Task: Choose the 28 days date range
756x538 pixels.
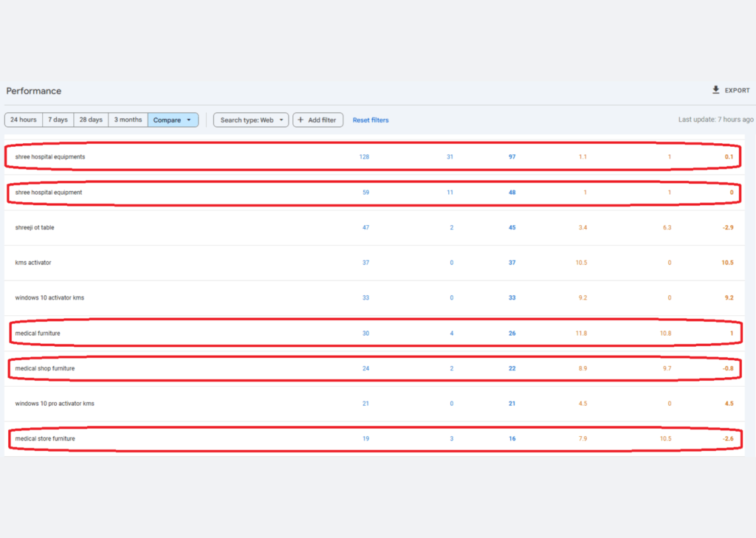Action: pos(91,120)
